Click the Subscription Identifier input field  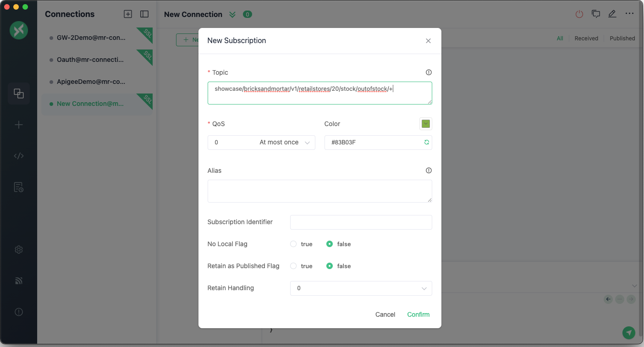click(x=361, y=222)
